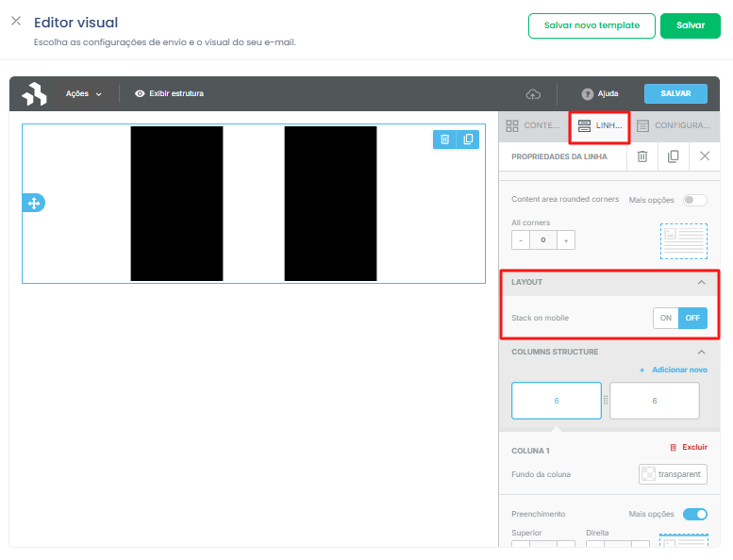This screenshot has width=733, height=560.
Task: Set Stack on mobile to OFF
Action: [692, 318]
